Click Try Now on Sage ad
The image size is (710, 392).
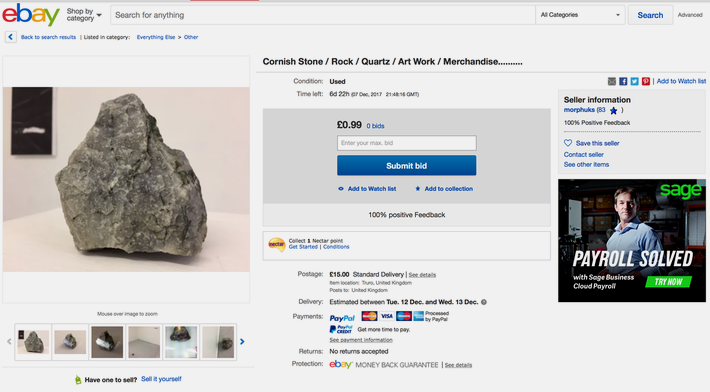pos(668,282)
